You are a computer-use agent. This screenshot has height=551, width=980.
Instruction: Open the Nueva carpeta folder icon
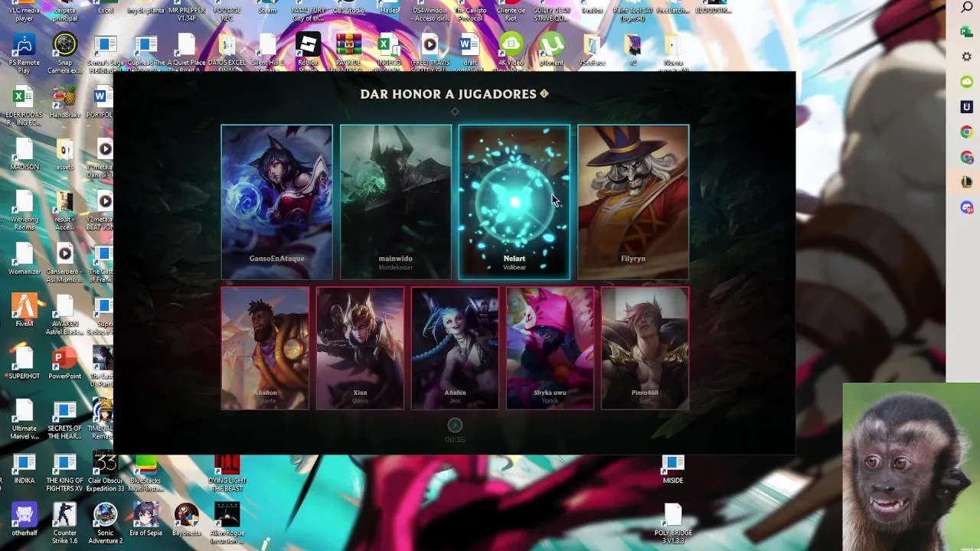point(673,53)
